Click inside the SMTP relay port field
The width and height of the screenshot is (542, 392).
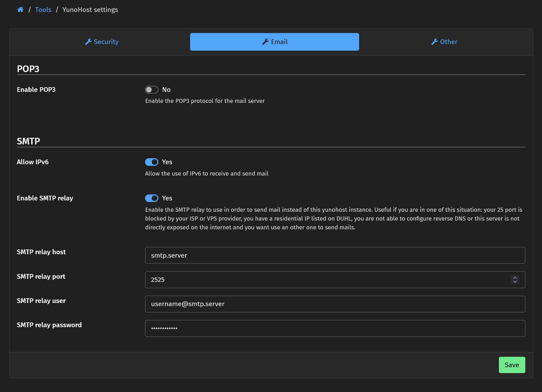[327, 280]
